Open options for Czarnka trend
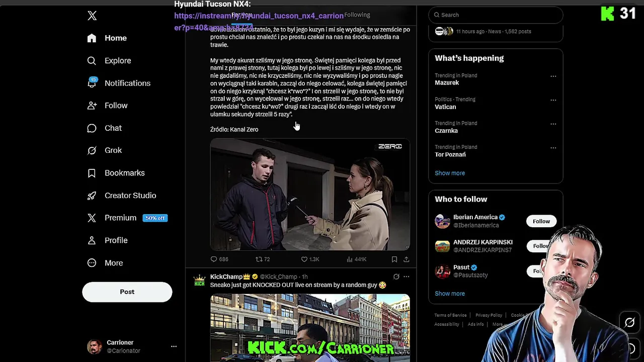Screen dimensions: 644x362 click(x=553, y=124)
